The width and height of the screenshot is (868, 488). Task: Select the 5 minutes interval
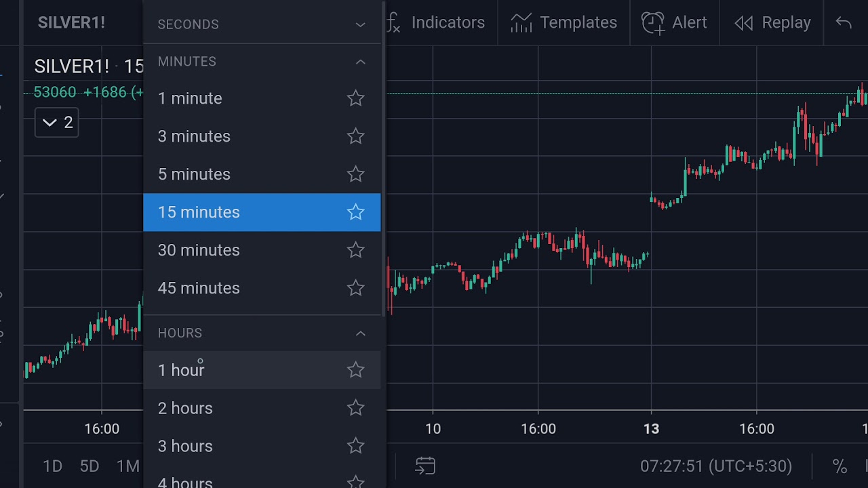point(195,174)
